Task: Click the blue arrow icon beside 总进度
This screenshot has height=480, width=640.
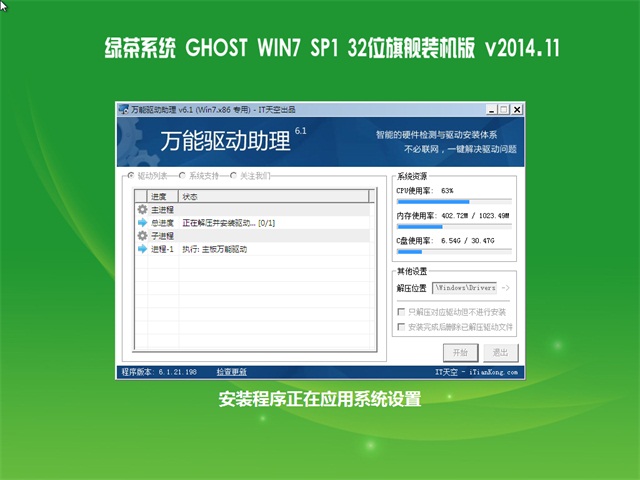Action: (x=142, y=222)
